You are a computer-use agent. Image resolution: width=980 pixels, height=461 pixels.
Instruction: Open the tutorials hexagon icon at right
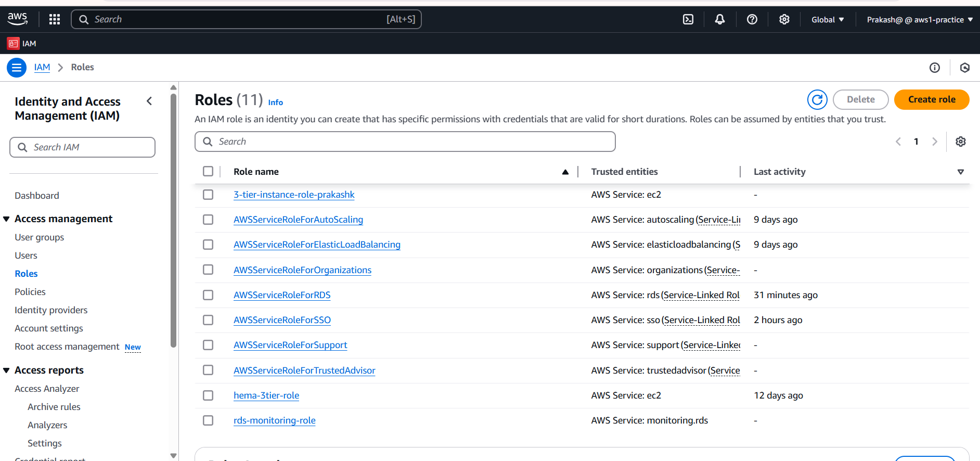click(x=965, y=68)
